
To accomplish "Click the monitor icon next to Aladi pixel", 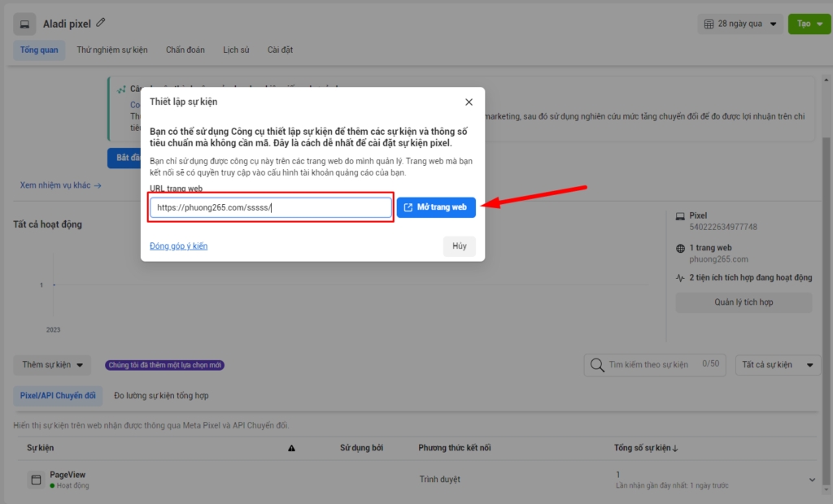I will coord(24,24).
